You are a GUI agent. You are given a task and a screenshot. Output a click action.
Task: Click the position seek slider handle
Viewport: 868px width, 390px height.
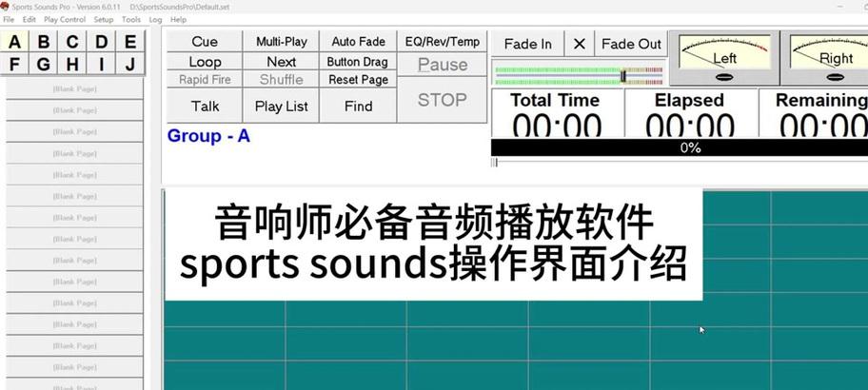coord(496,162)
